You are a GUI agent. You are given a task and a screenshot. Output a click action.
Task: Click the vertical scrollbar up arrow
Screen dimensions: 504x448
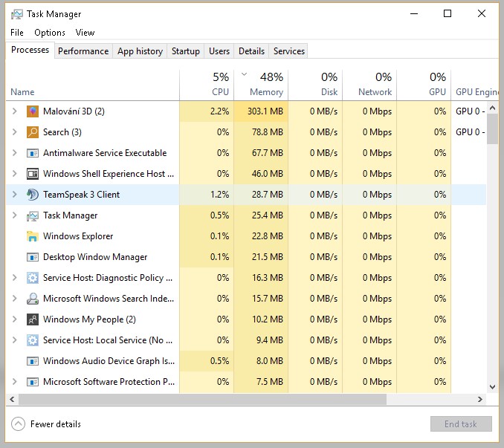click(x=492, y=108)
